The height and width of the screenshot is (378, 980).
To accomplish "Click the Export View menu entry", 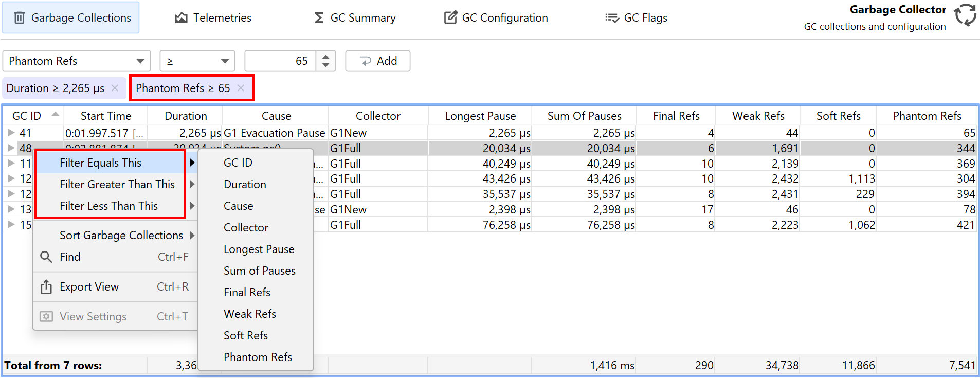I will tap(89, 286).
